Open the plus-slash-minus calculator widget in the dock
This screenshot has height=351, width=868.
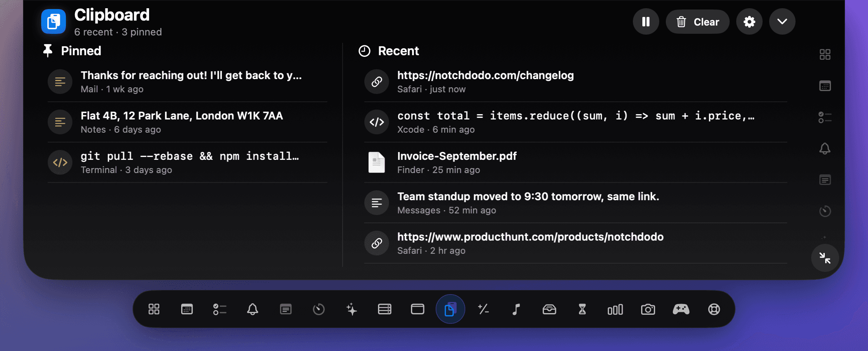tap(483, 309)
